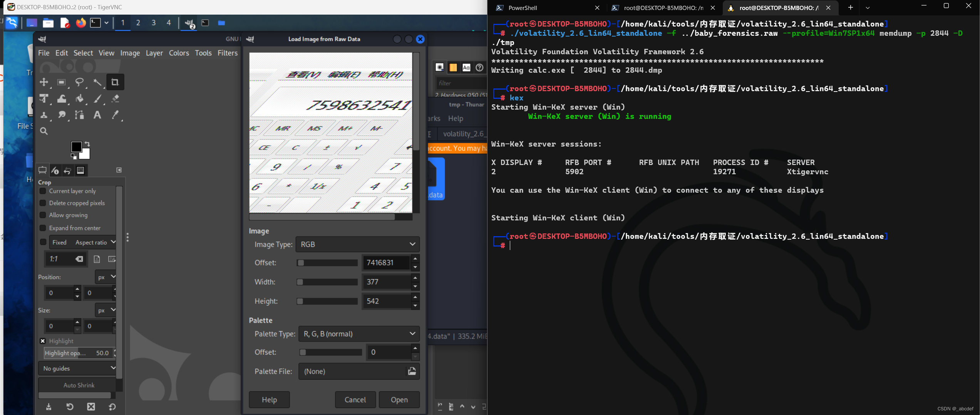Clear the 1:1 aspect ratio field
The image size is (980, 415).
[79, 259]
